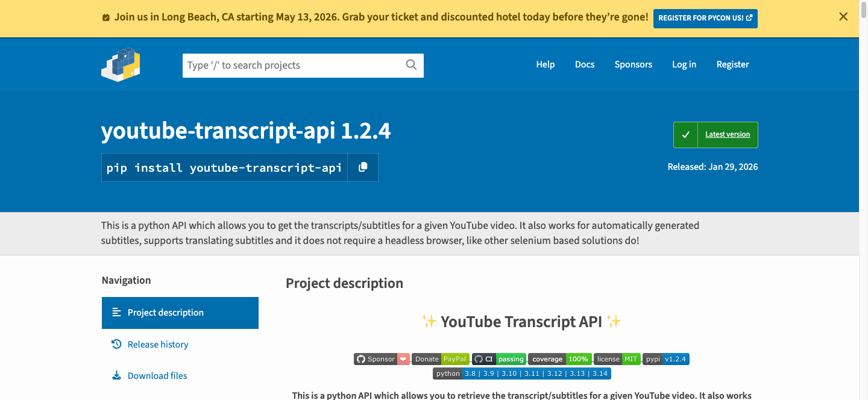
Task: Click the GitHub Sponsor badge
Action: tap(382, 359)
